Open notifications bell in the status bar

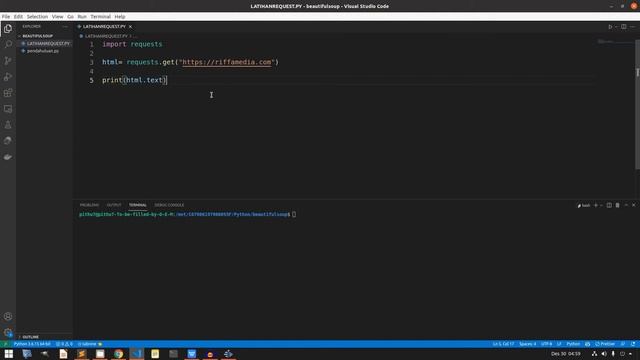click(633, 344)
